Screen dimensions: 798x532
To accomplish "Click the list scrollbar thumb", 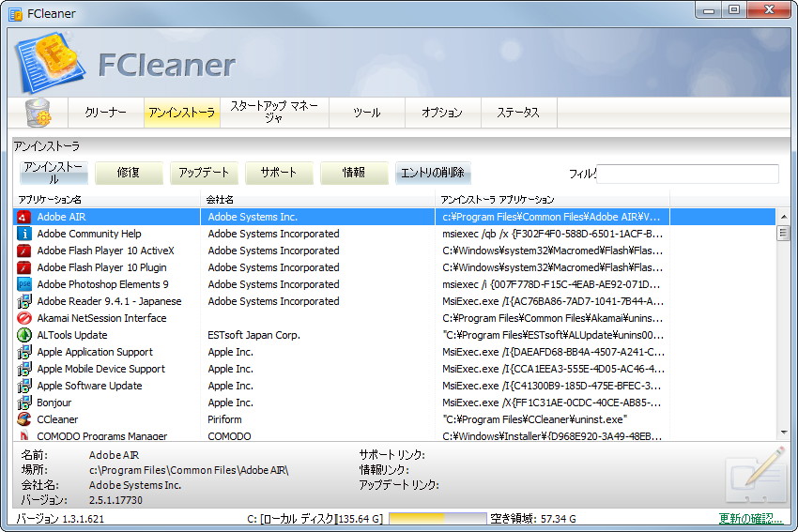I will coord(784,234).
